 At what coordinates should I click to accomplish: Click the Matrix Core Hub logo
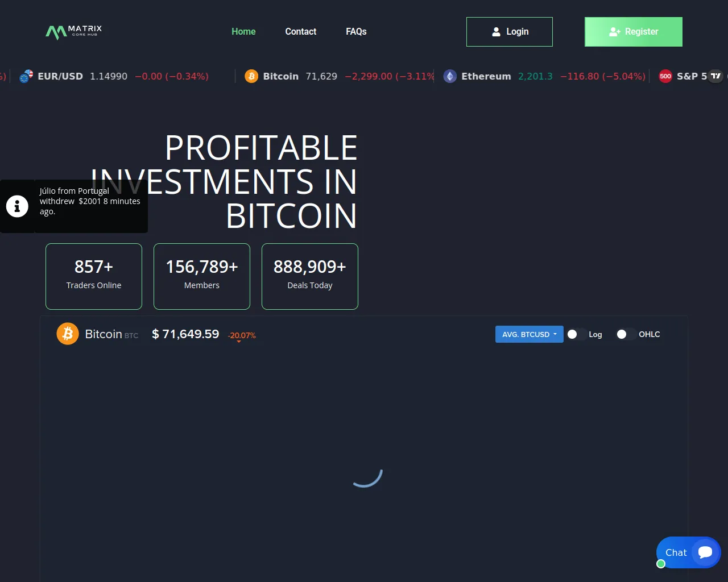click(x=73, y=32)
